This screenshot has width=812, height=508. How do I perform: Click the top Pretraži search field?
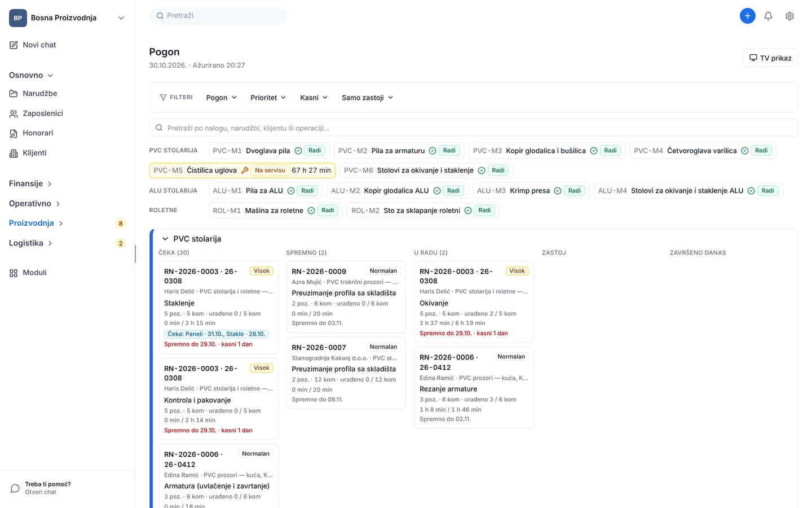[219, 16]
